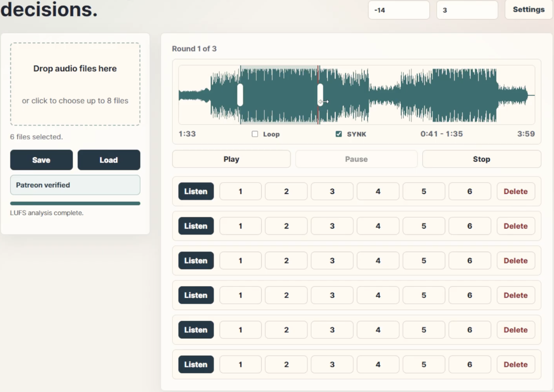Click the 3:59 total duration label
This screenshot has height=392, width=554.
(526, 134)
